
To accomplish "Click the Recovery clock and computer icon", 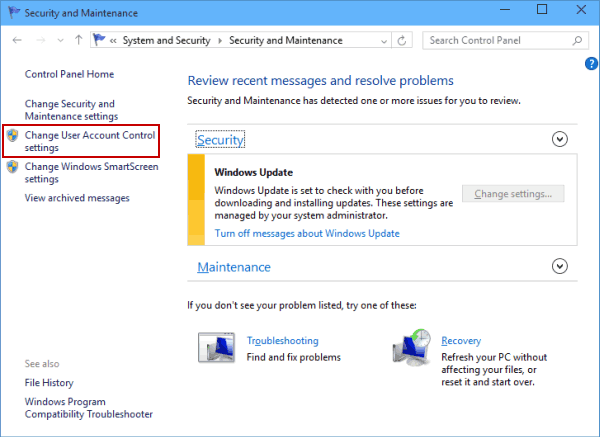I will (x=412, y=347).
